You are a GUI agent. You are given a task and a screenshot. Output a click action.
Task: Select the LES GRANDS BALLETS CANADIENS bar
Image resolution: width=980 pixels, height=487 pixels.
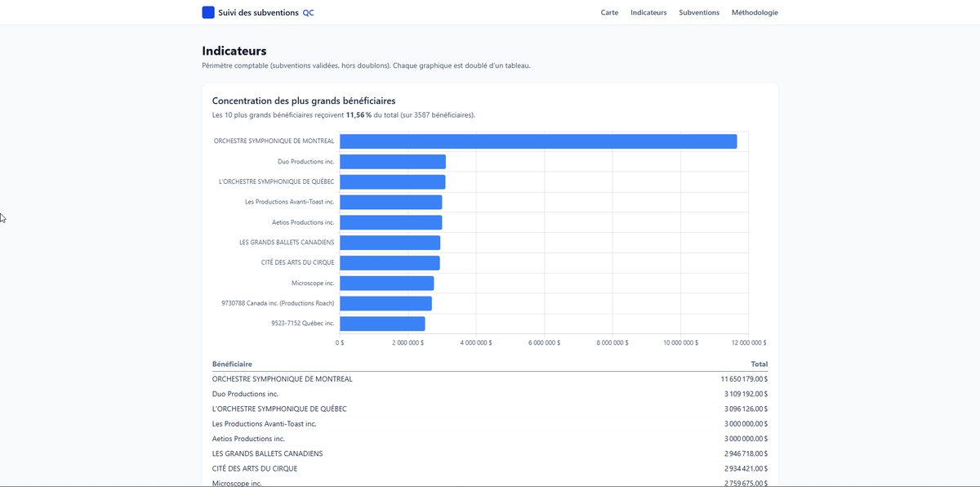[390, 243]
